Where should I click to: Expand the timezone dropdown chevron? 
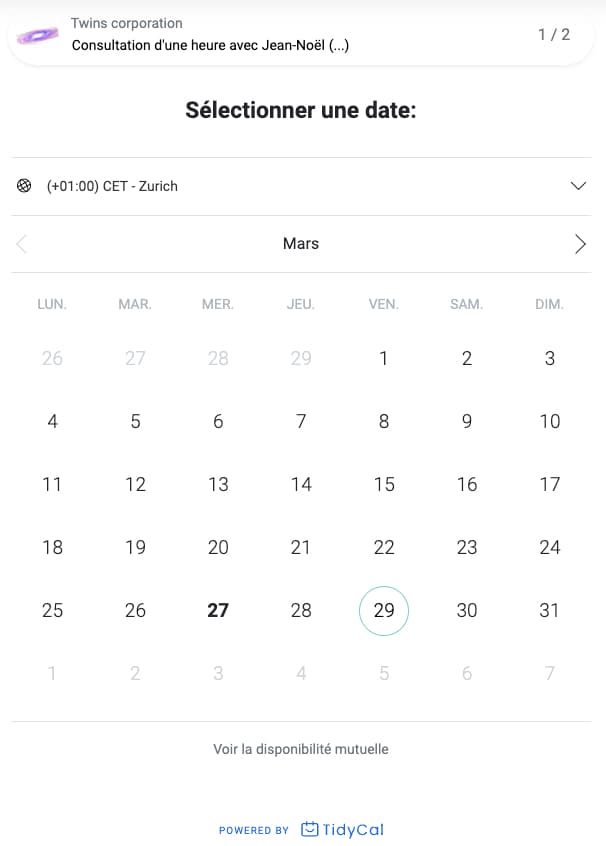(x=578, y=186)
